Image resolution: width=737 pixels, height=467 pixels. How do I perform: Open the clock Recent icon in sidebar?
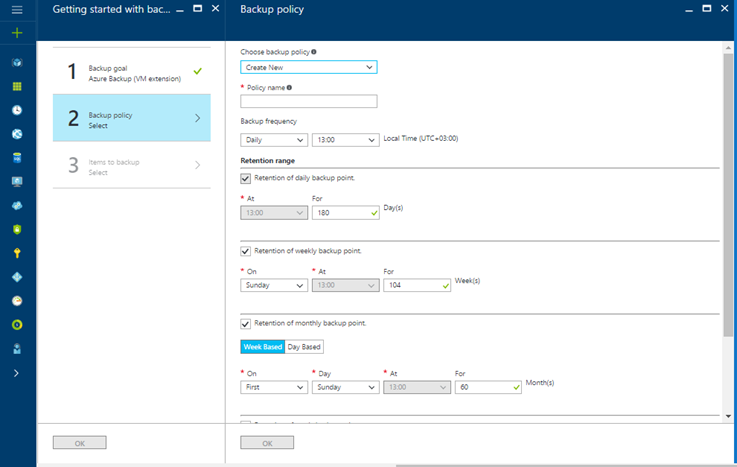17,110
